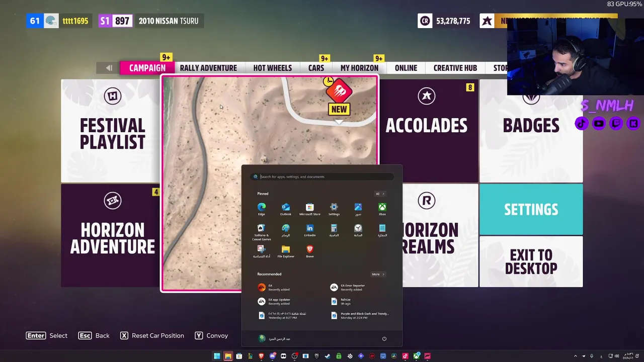Click the language indicator in system tray
This screenshot has height=362, width=644.
(x=601, y=356)
